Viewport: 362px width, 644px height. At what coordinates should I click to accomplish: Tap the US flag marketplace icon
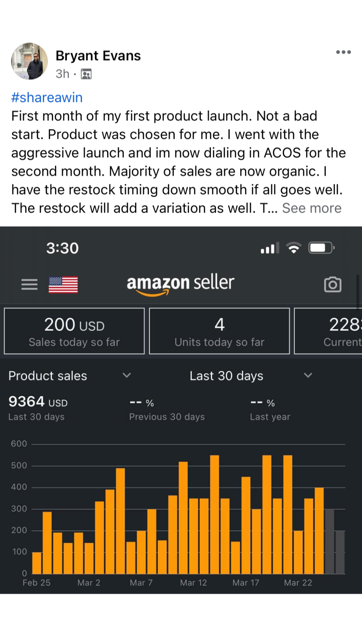pyautogui.click(x=63, y=285)
